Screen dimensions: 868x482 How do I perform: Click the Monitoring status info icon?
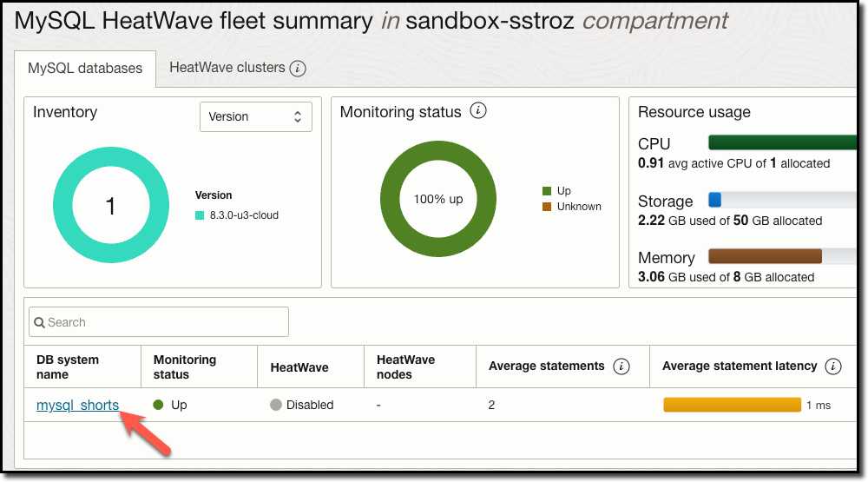[478, 111]
